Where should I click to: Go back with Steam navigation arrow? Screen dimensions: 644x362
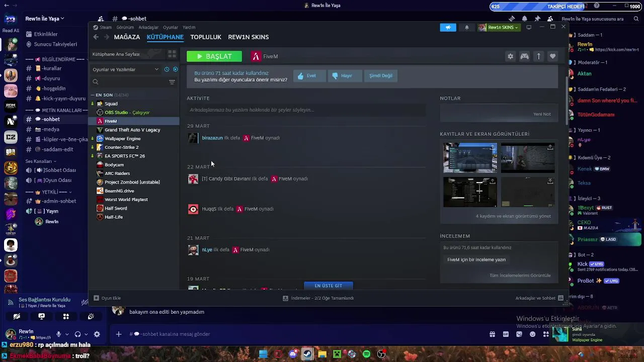click(96, 37)
